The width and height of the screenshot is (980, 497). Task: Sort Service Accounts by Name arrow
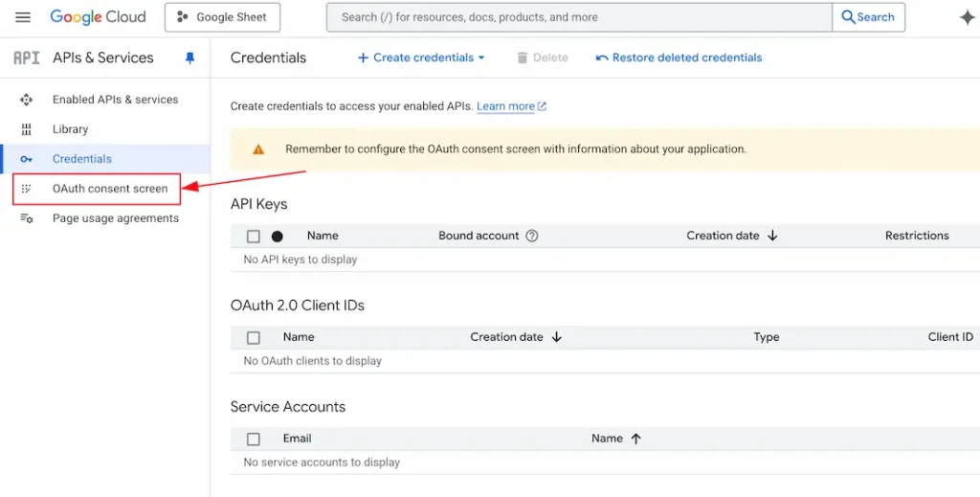pyautogui.click(x=635, y=439)
